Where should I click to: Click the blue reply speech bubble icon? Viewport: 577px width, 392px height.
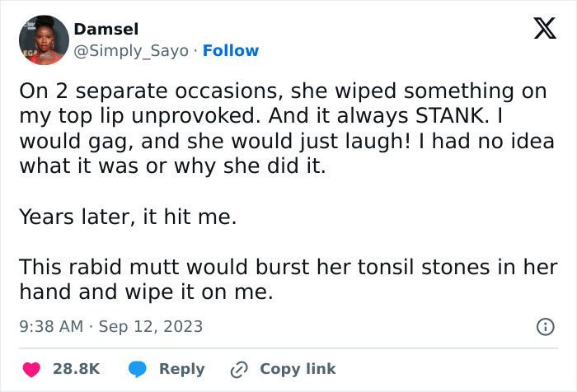click(139, 369)
